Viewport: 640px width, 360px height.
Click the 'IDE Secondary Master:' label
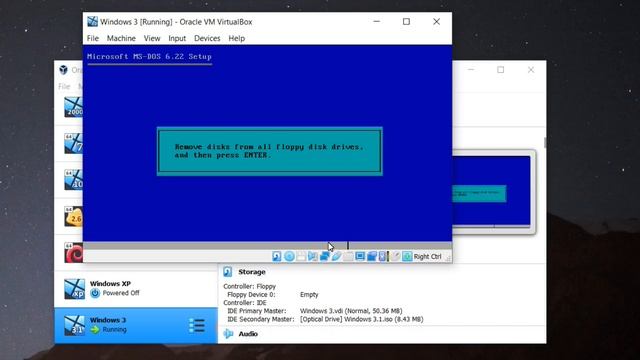pyautogui.click(x=260, y=319)
